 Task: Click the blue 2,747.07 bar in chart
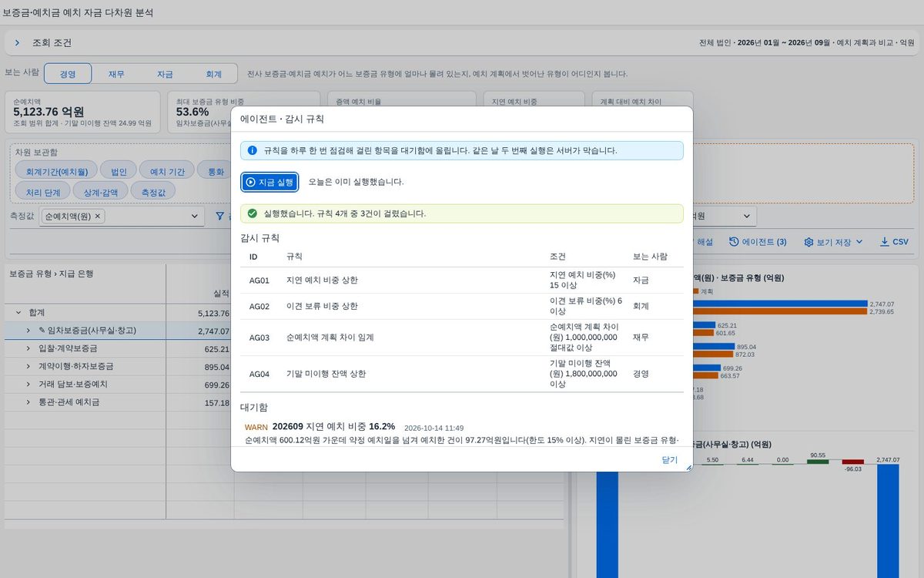tap(780, 304)
